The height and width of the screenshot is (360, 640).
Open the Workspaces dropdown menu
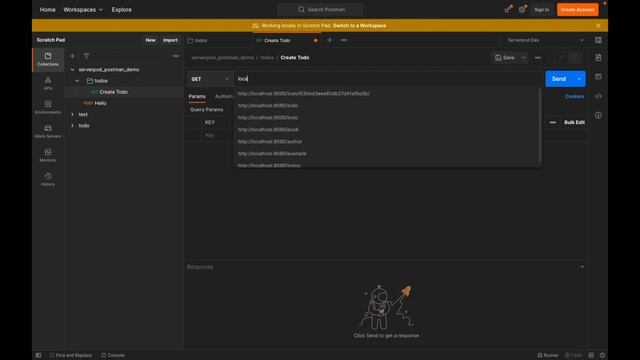[x=83, y=9]
